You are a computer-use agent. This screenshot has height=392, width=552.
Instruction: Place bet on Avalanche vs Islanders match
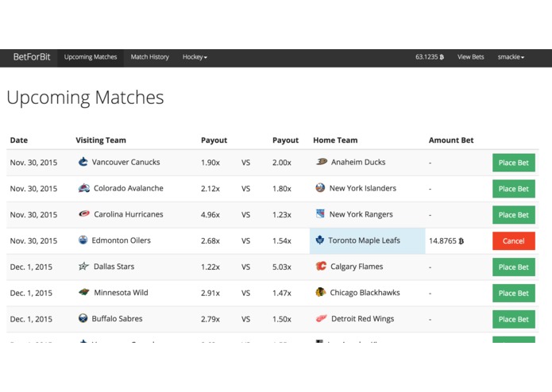point(514,189)
